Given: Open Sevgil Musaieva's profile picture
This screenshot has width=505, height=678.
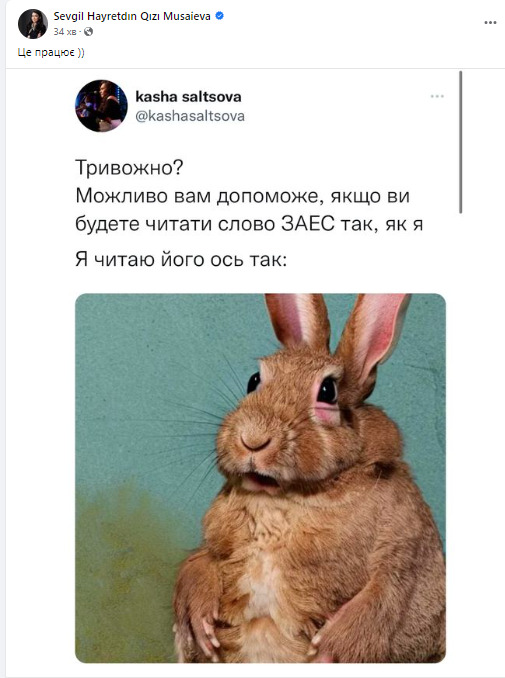Looking at the screenshot, I should (x=33, y=24).
